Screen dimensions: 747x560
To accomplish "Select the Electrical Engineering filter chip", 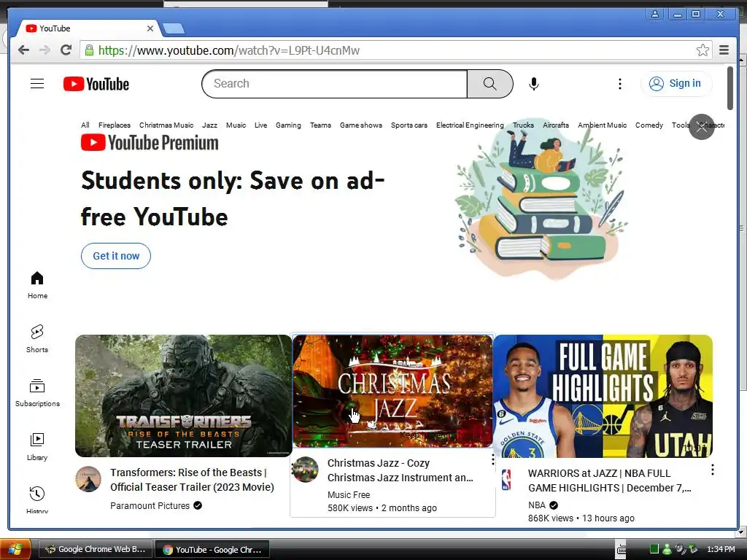I will [470, 125].
